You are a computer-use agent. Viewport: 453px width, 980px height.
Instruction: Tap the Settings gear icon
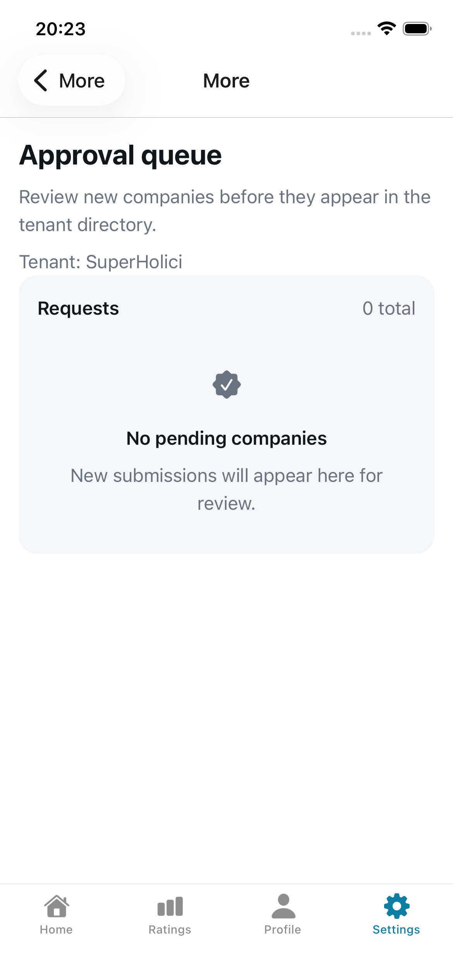point(396,906)
